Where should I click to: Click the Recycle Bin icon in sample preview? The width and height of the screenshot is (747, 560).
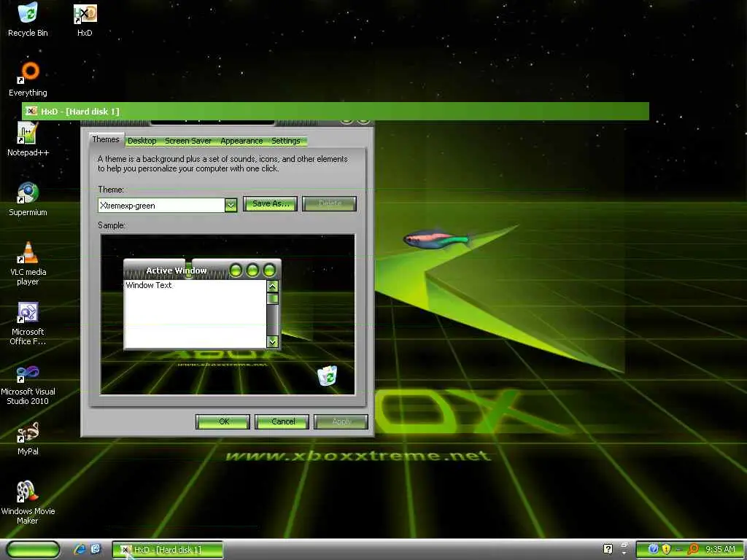click(x=328, y=376)
